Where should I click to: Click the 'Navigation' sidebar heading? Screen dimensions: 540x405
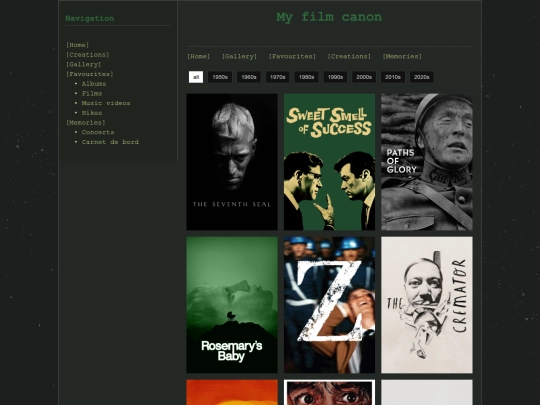(90, 19)
